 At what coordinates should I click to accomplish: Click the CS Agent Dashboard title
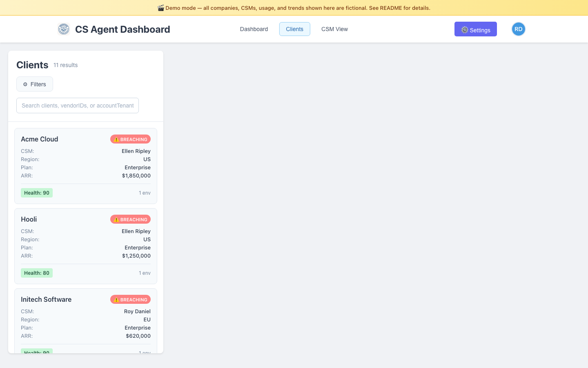coord(122,29)
